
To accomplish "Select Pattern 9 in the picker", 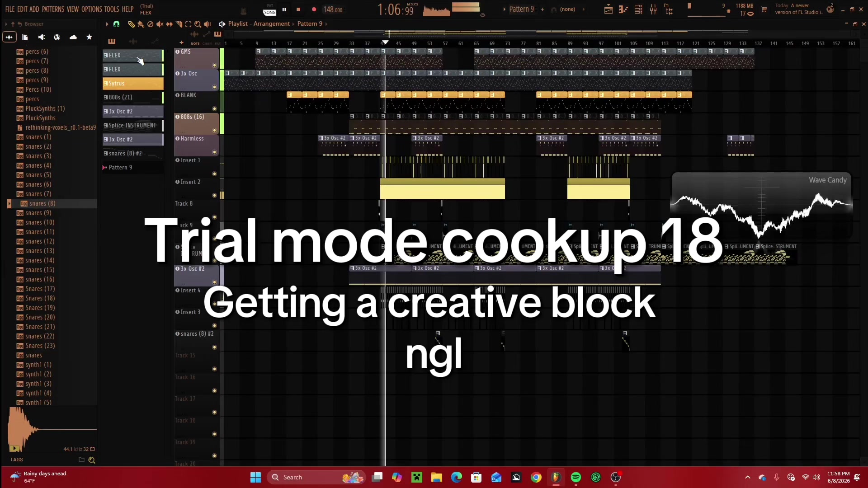I will pos(133,168).
